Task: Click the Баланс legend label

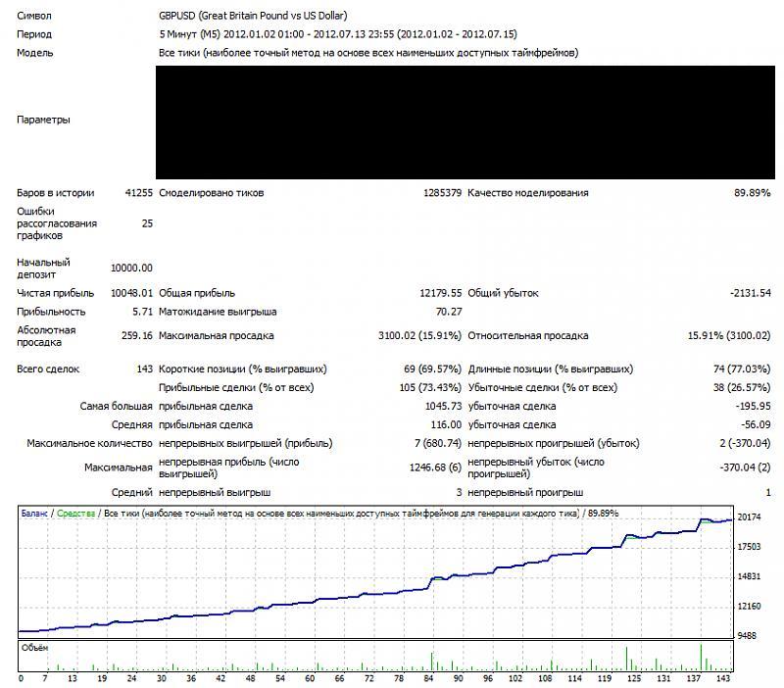Action: click(x=34, y=513)
